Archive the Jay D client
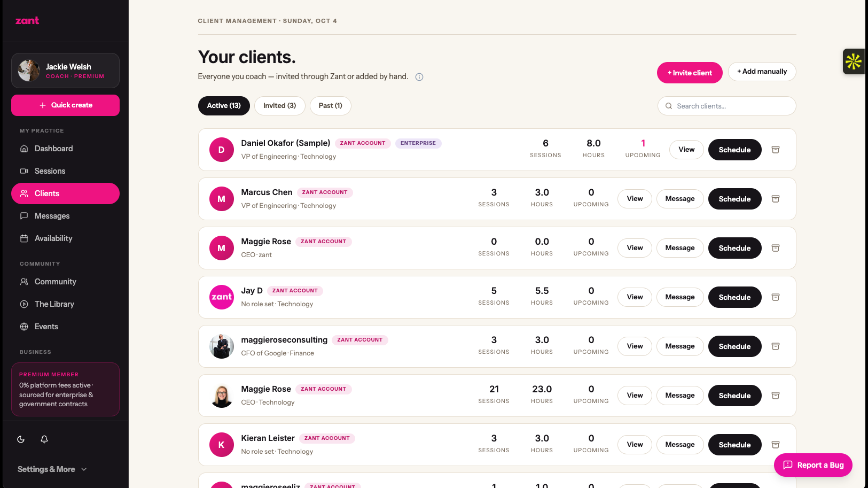 (776, 297)
